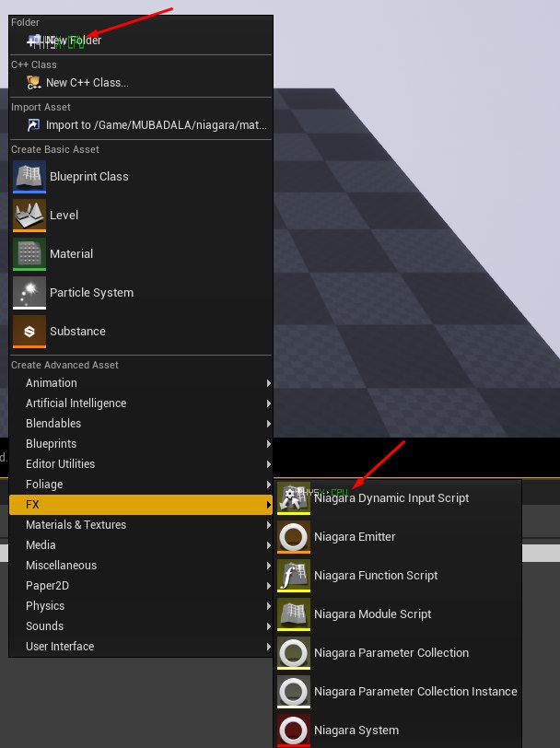Click the Blueprint Class icon
This screenshot has height=748, width=560.
coord(29,177)
